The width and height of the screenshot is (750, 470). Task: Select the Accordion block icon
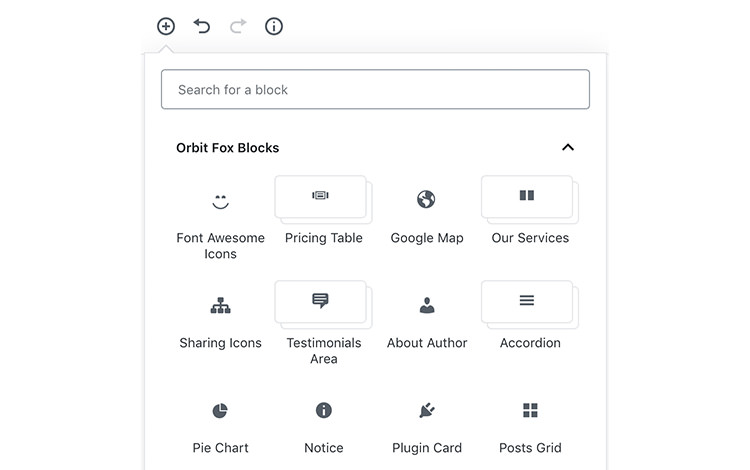tap(529, 300)
